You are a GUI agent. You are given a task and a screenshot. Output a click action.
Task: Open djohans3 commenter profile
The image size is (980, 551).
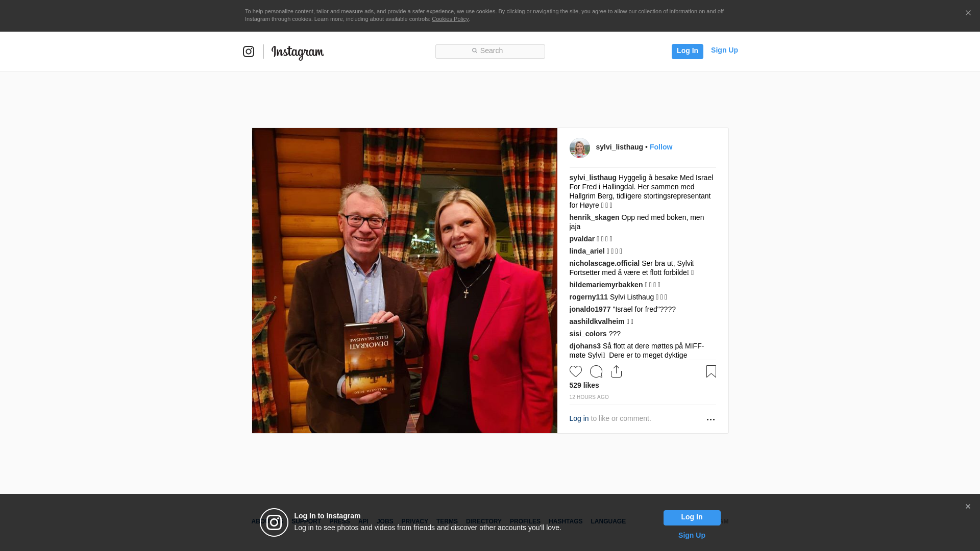tap(585, 346)
